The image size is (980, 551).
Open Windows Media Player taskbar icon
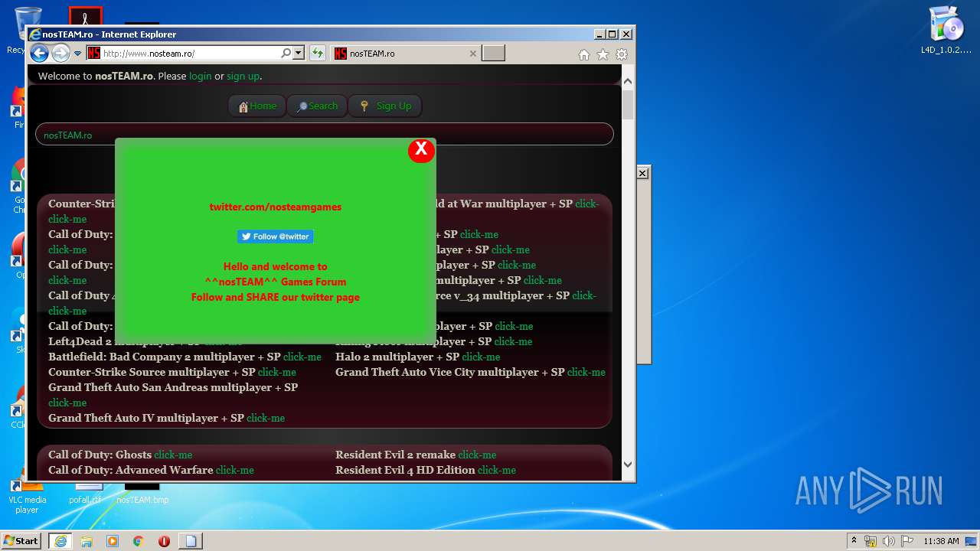tap(113, 541)
